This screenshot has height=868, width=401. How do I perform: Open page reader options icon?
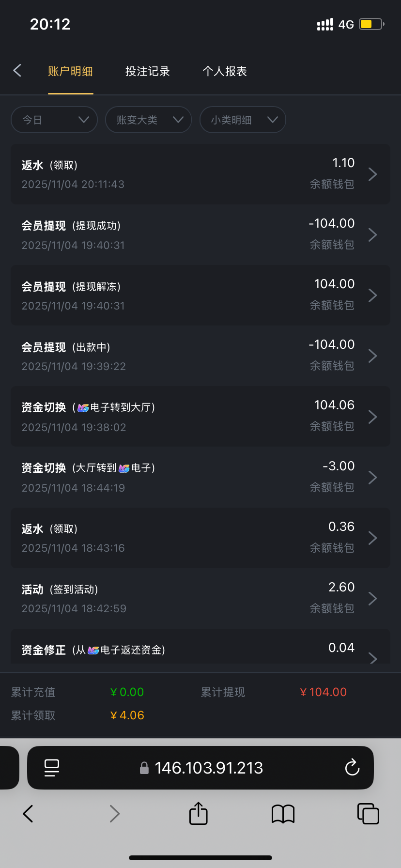[52, 767]
